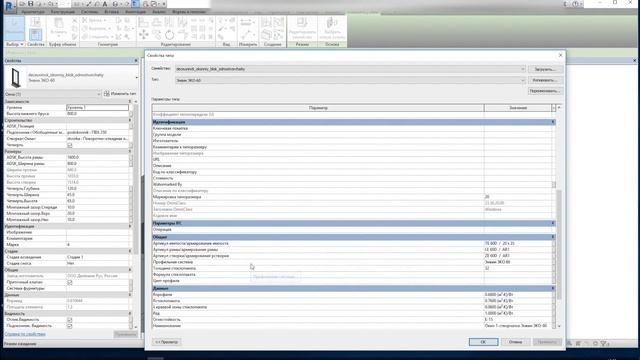The image size is (640, 360).
Task: Click the Загрузить button in type dialog
Action: pos(545,69)
